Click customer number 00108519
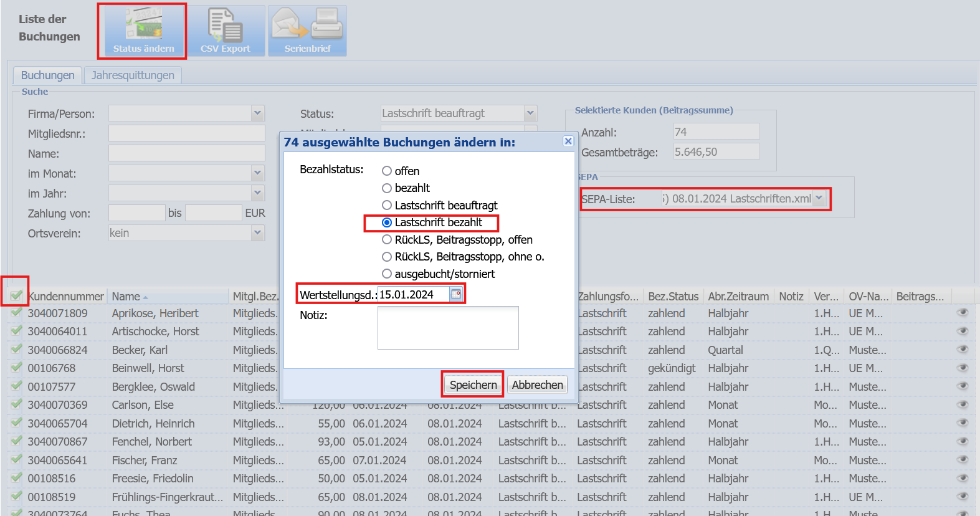980x516 pixels. [x=52, y=497]
